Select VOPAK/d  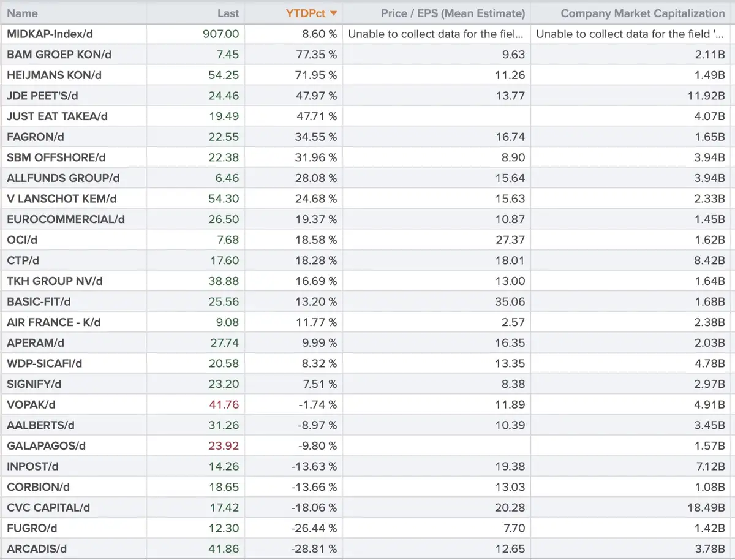click(x=31, y=404)
